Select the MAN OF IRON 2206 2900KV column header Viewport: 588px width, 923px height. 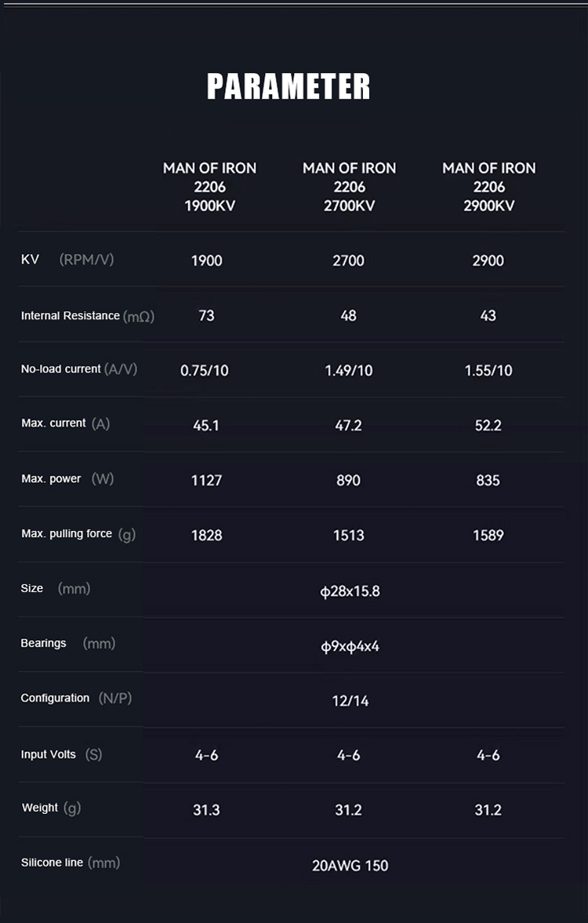(488, 187)
